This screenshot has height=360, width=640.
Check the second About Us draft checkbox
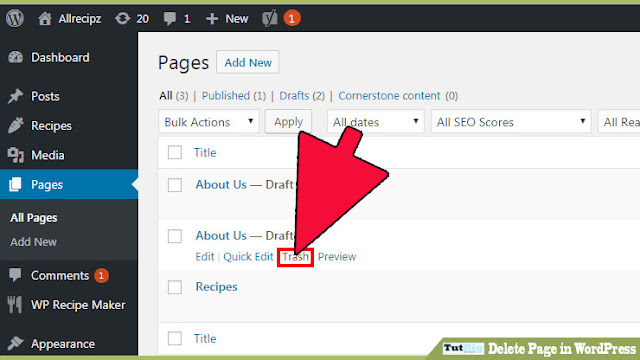(x=175, y=236)
